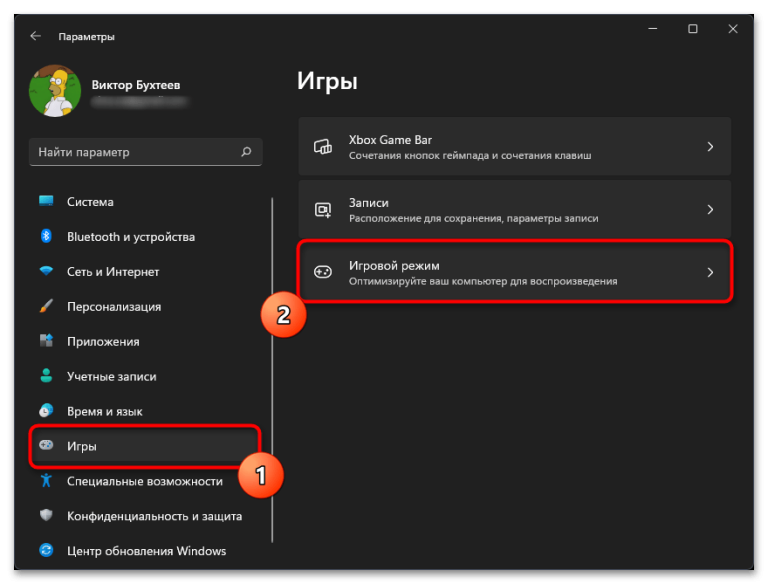Open the Приложения section
This screenshot has width=768, height=584.
145,341
